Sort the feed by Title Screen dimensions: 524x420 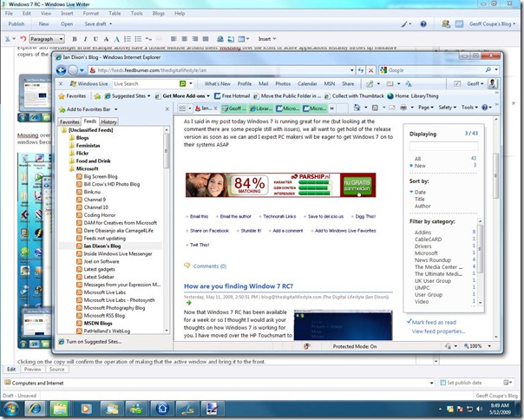420,199
